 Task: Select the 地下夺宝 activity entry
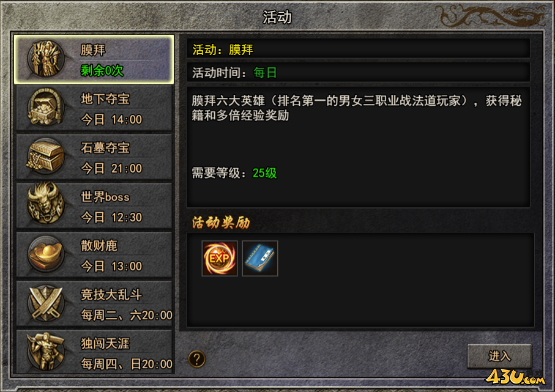(x=94, y=108)
